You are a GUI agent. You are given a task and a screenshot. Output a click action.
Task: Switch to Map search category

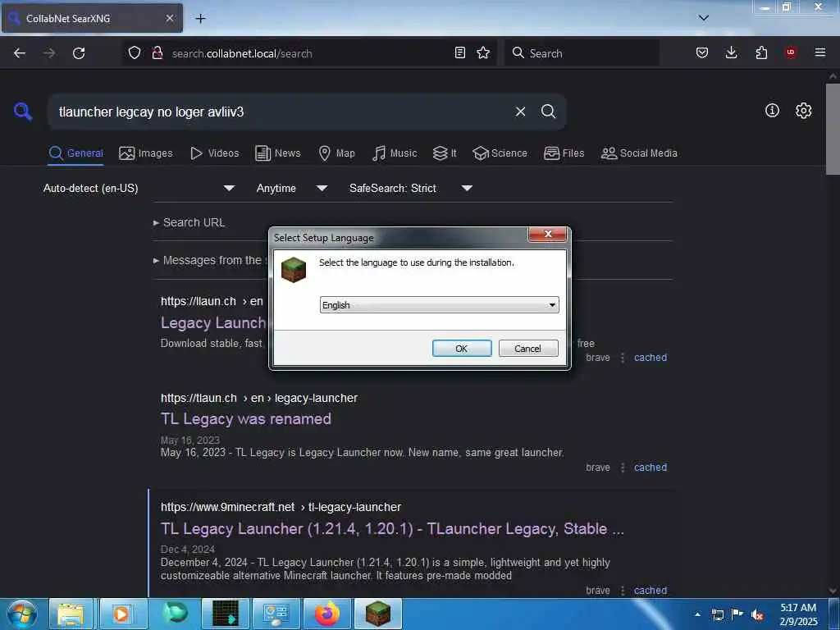click(x=337, y=153)
